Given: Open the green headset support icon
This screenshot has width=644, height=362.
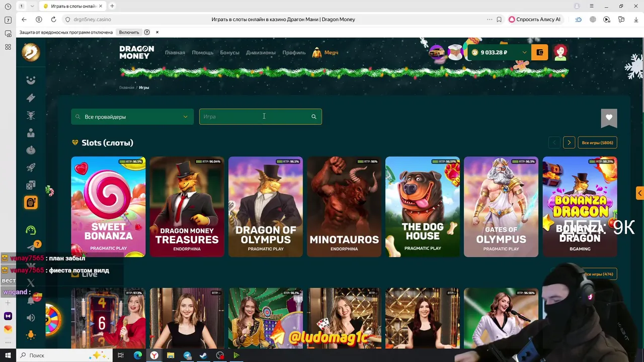Looking at the screenshot, I should [31, 230].
